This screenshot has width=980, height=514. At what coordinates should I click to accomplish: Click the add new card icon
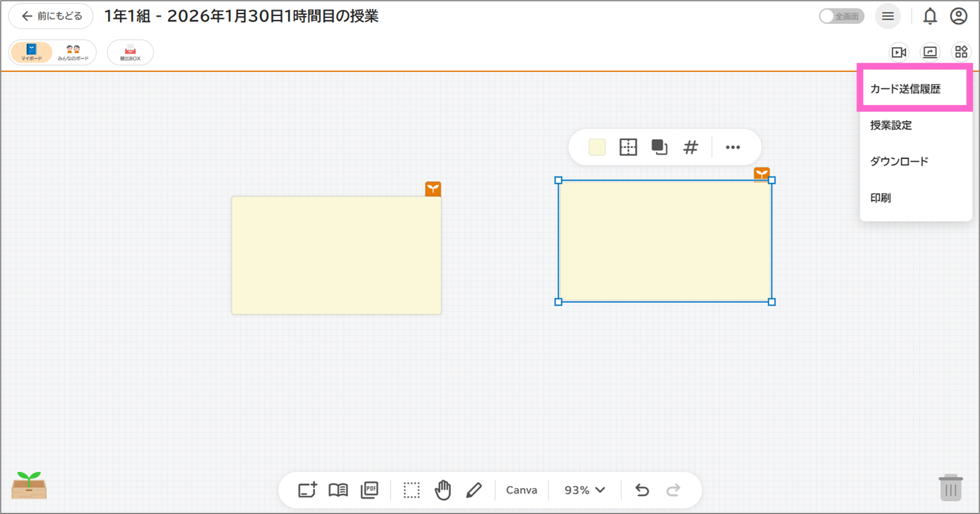pyautogui.click(x=307, y=490)
